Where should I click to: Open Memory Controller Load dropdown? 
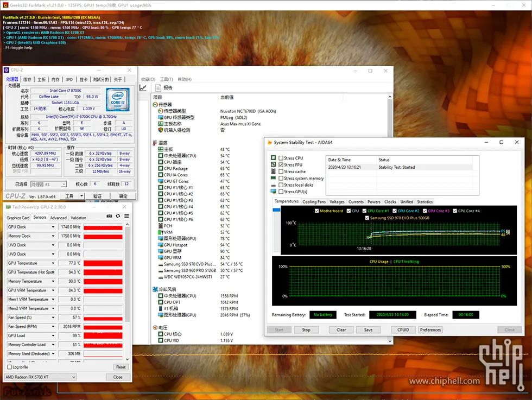[53, 344]
